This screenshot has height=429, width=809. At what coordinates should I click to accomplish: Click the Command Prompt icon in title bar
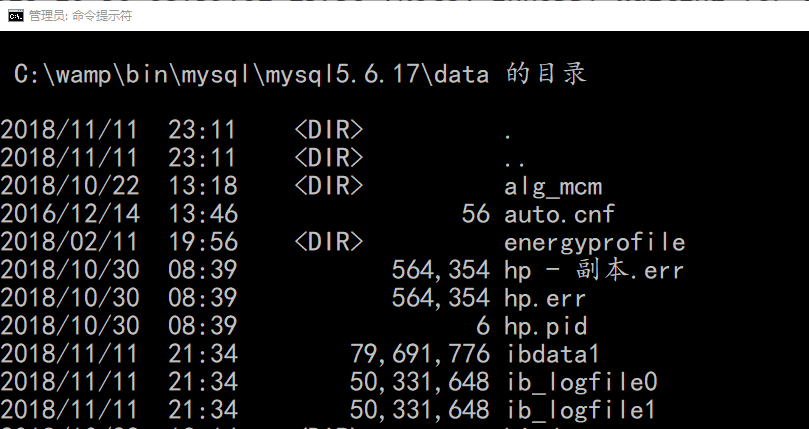pyautogui.click(x=15, y=15)
